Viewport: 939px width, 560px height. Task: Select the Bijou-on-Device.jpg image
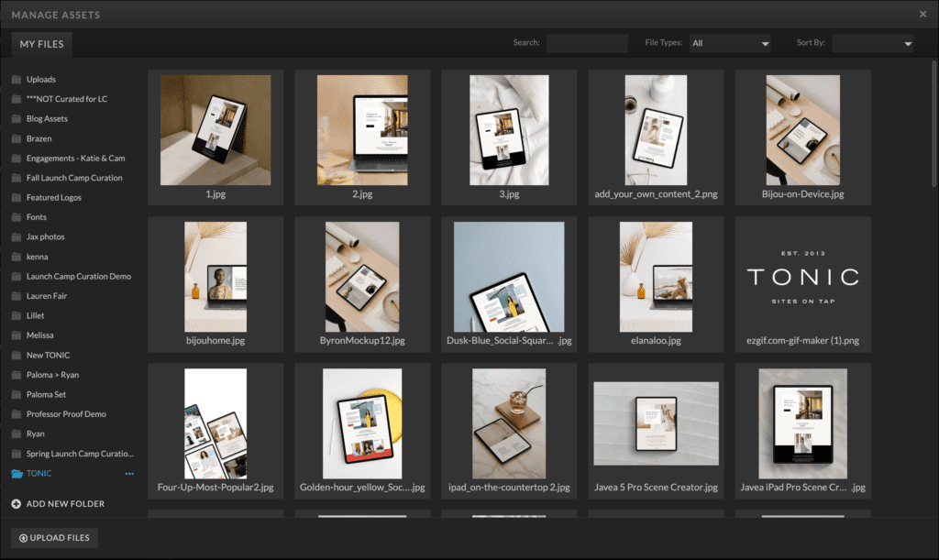pos(802,130)
